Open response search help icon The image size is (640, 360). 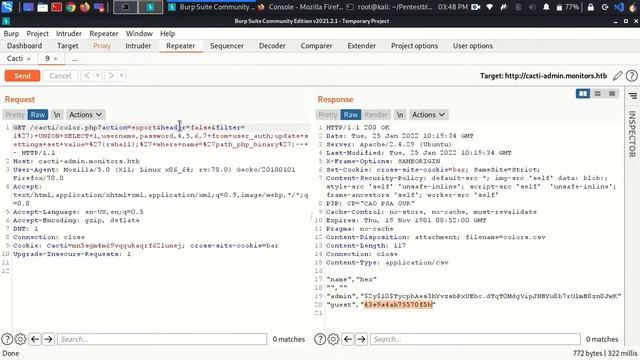point(320,339)
